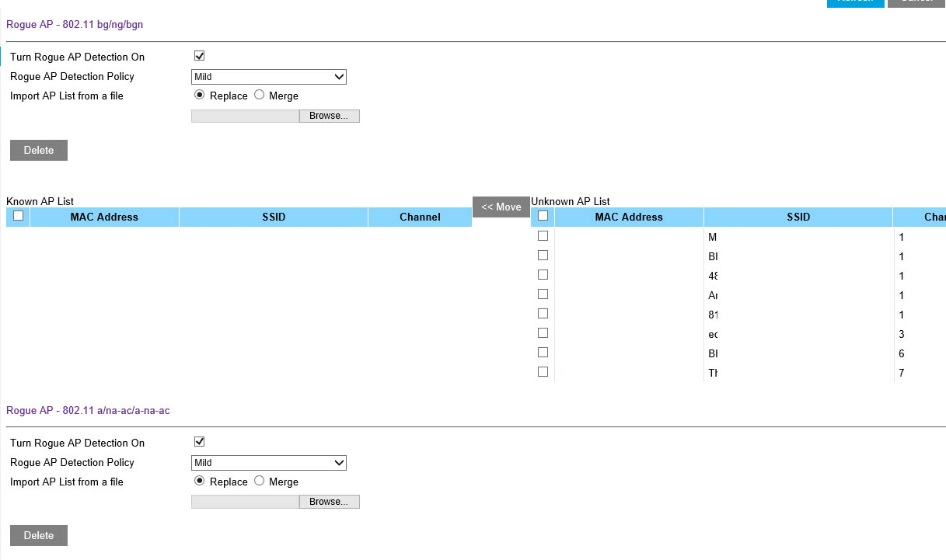Click Browse button in bg/ng/bgn section
This screenshot has width=946, height=560.
pos(330,116)
